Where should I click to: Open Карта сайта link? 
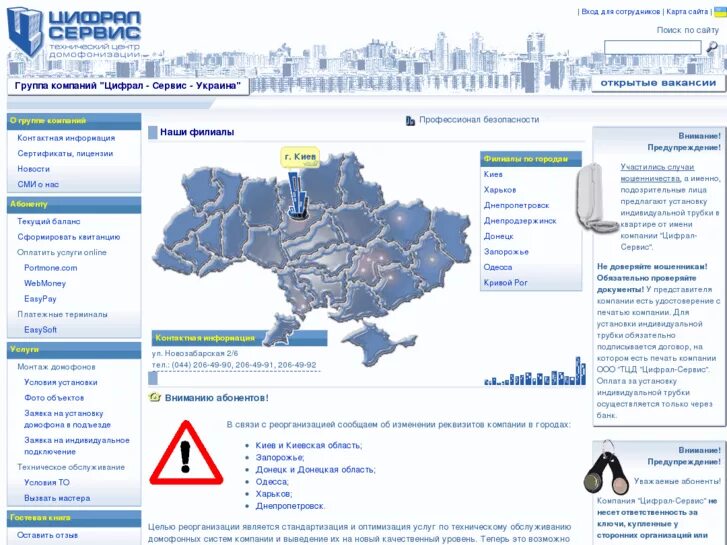tap(687, 12)
